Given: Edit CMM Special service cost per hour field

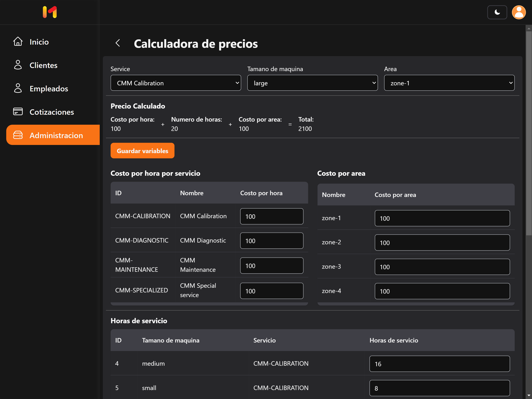Looking at the screenshot, I should click(x=271, y=291).
